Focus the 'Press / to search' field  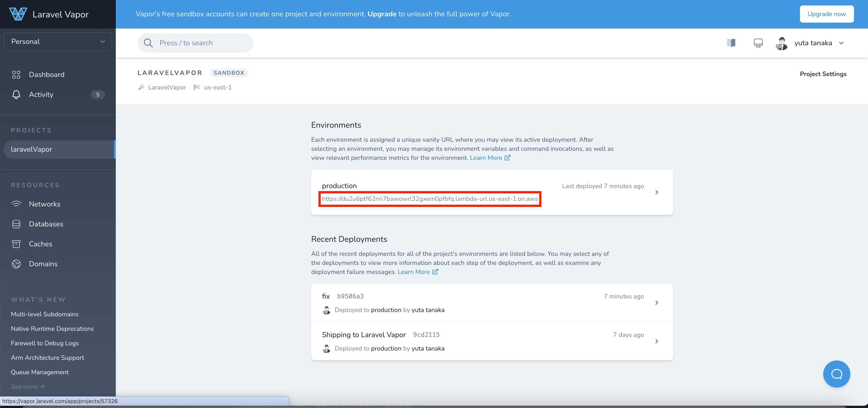pos(195,43)
